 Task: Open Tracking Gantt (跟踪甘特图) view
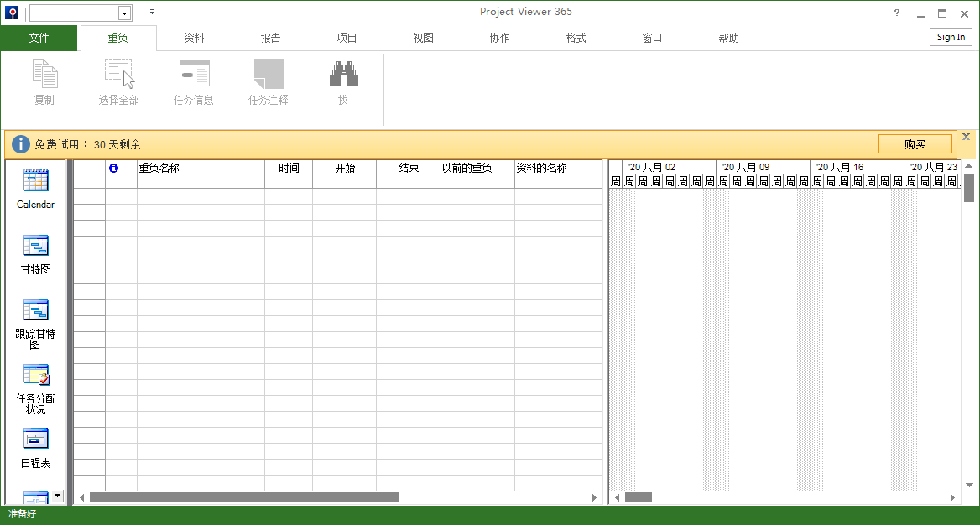point(35,310)
